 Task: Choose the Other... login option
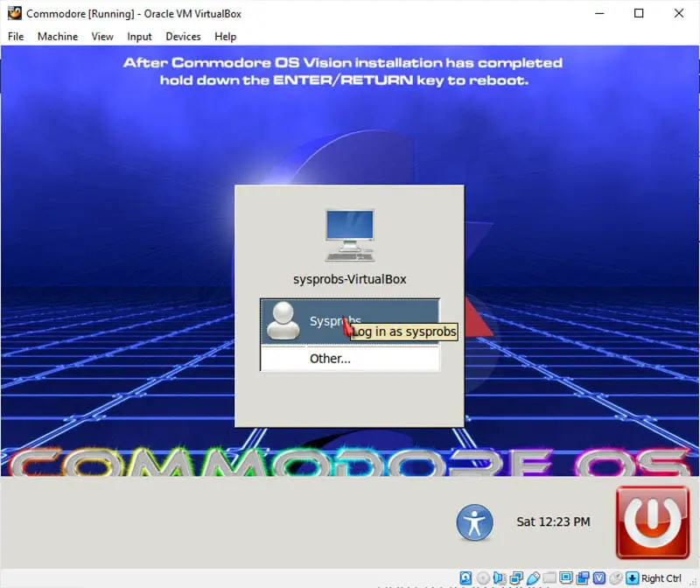coord(349,358)
